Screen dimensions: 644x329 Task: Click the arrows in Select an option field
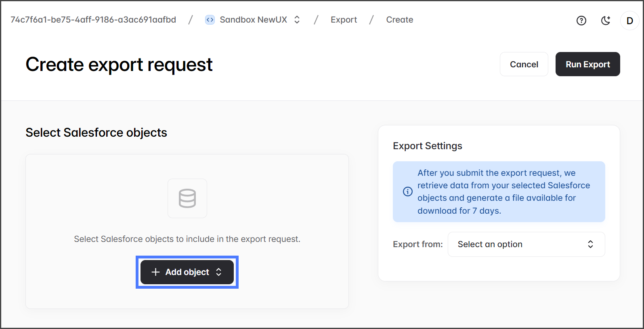click(x=590, y=244)
